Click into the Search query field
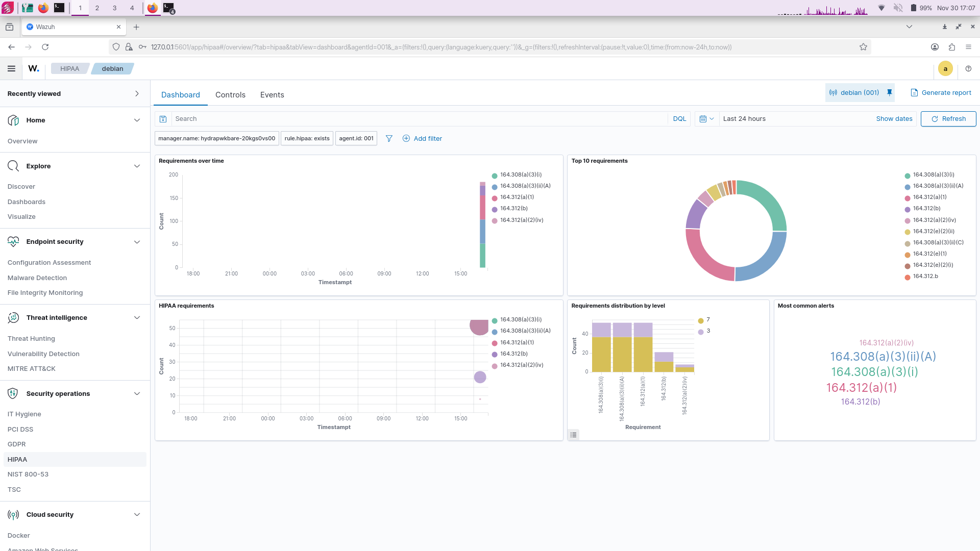The height and width of the screenshot is (551, 980). click(419, 119)
